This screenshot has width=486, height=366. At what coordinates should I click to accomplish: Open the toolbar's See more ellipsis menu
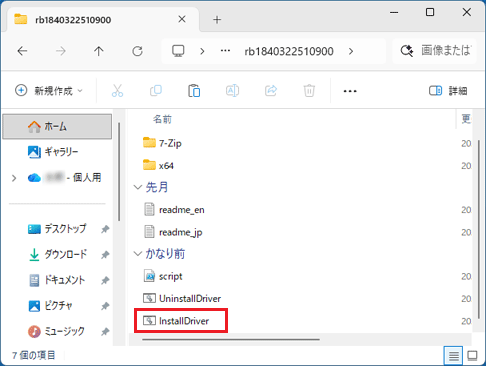pyautogui.click(x=350, y=91)
